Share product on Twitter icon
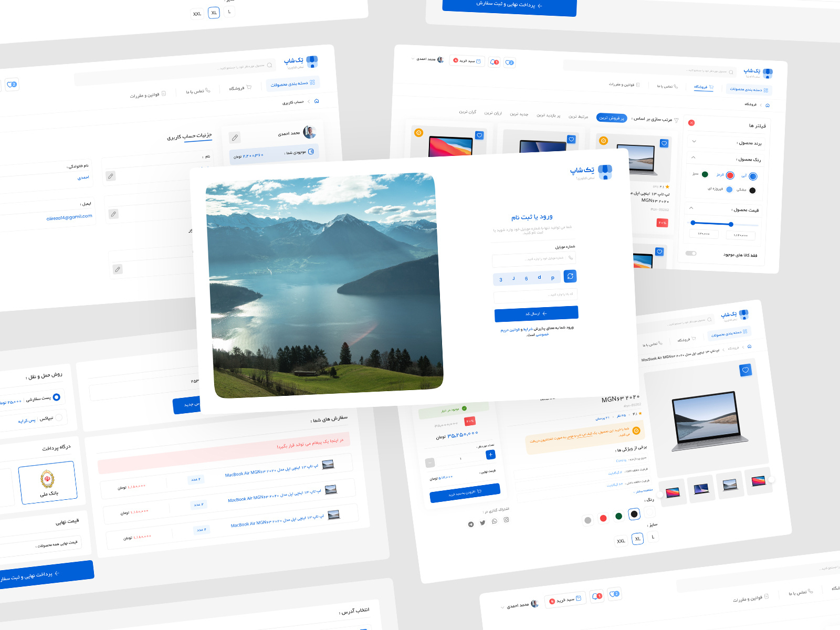Image resolution: width=840 pixels, height=630 pixels. [x=482, y=523]
